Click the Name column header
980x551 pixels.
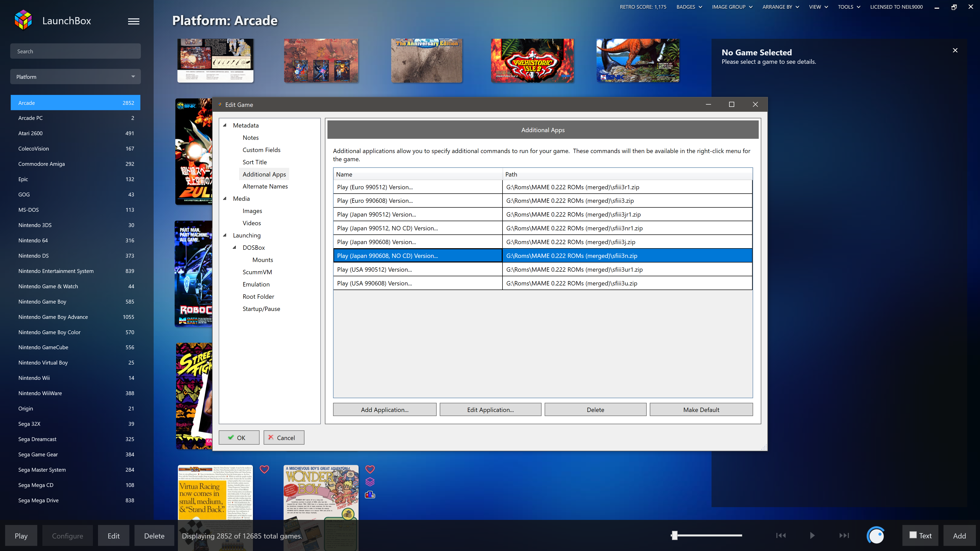point(418,174)
